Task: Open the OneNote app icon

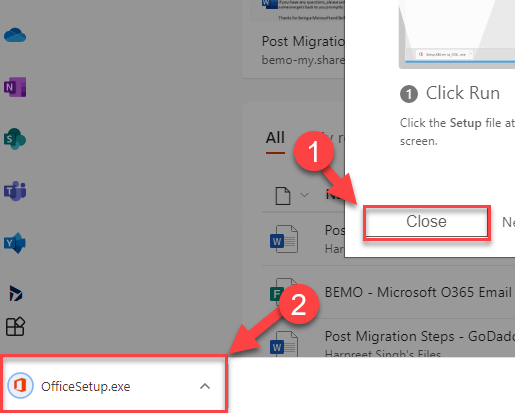Action: [x=15, y=87]
